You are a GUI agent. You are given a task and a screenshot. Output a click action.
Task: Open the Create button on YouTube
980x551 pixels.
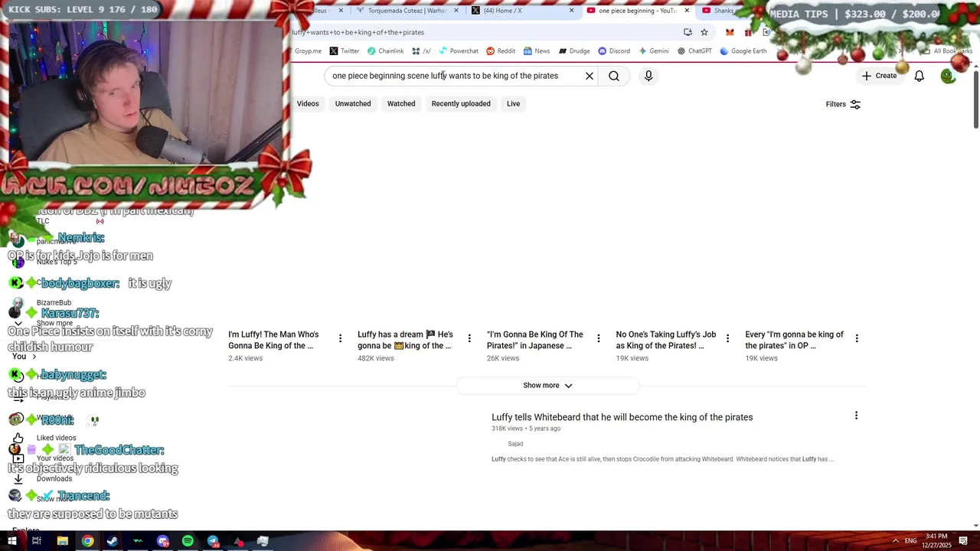tap(879, 76)
